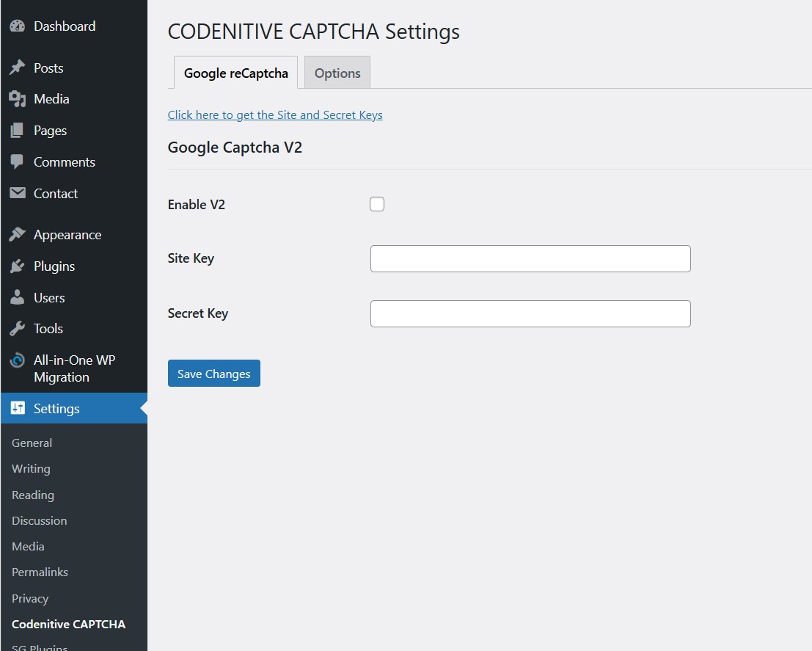The image size is (812, 651).
Task: Open Writing settings submenu
Action: tap(31, 468)
